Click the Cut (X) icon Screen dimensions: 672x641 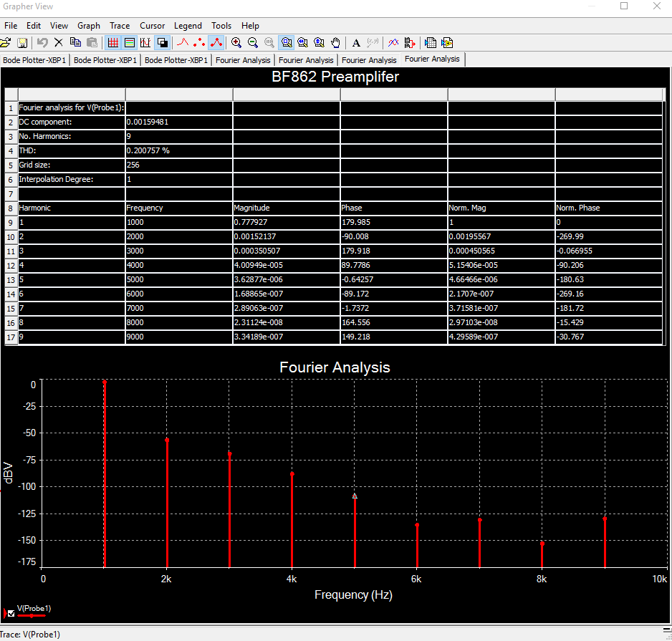pos(59,42)
